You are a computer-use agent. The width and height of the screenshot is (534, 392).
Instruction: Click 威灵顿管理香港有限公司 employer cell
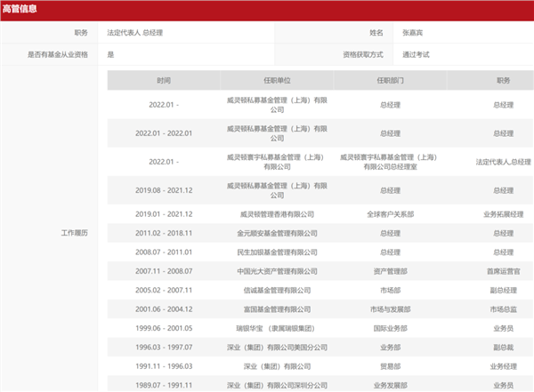(277, 214)
